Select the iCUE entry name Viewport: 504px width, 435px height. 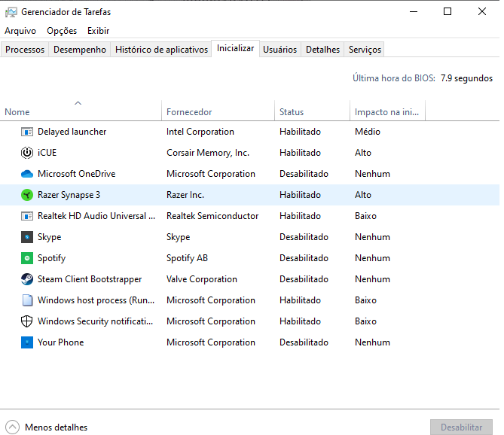click(47, 153)
